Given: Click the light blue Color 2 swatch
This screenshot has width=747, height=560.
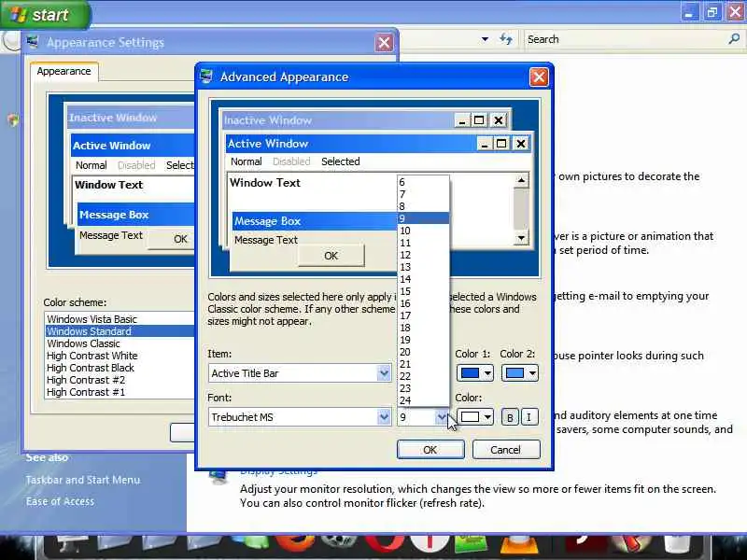Looking at the screenshot, I should [x=514, y=373].
